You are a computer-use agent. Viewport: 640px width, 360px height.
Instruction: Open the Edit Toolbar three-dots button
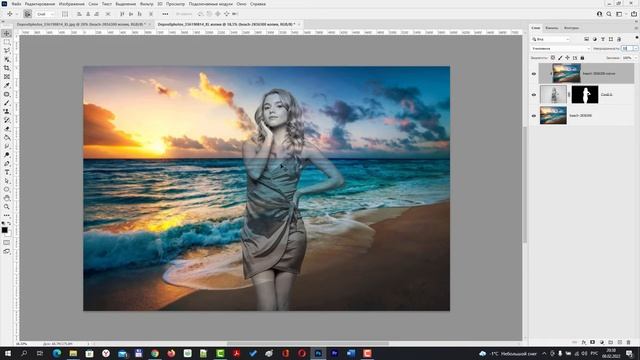(7, 216)
